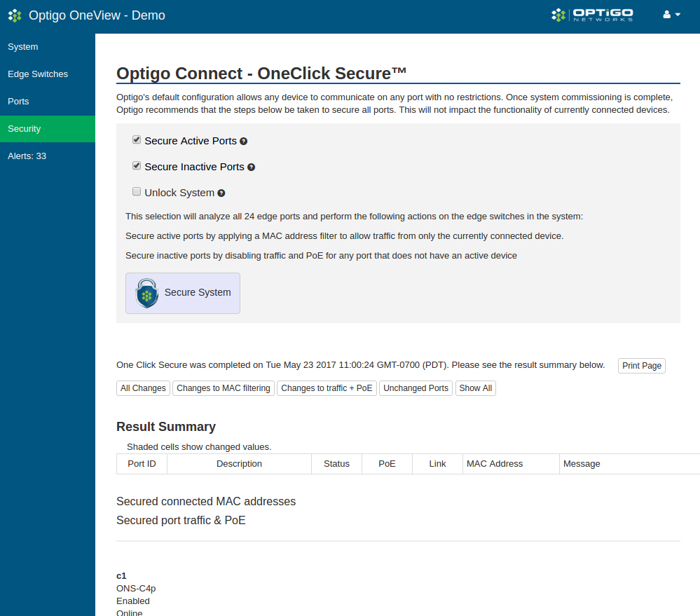Uncheck the Secure Inactive Ports checkbox

[x=137, y=166]
